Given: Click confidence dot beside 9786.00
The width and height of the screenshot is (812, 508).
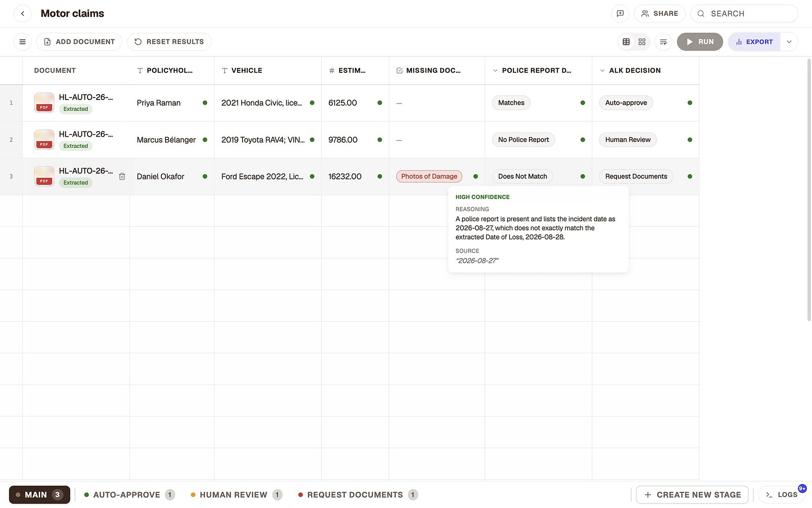Looking at the screenshot, I should coord(380,140).
